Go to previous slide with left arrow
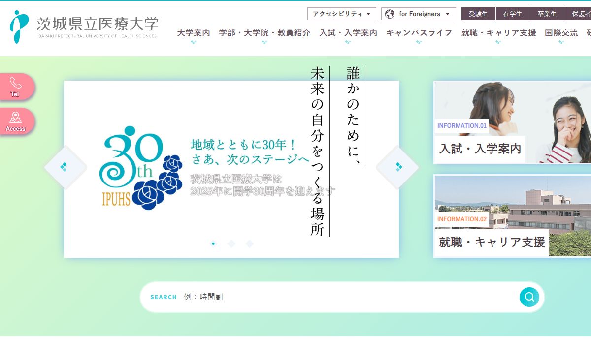The image size is (591, 364). point(65,167)
